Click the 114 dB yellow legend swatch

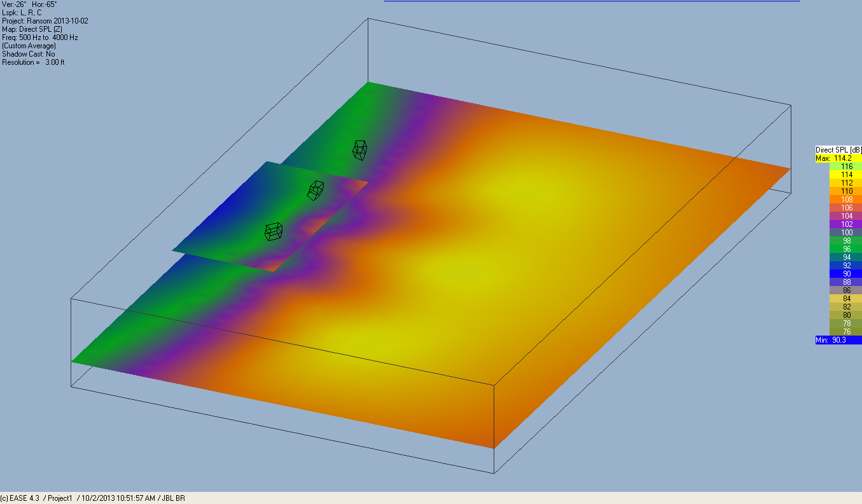[x=846, y=174]
